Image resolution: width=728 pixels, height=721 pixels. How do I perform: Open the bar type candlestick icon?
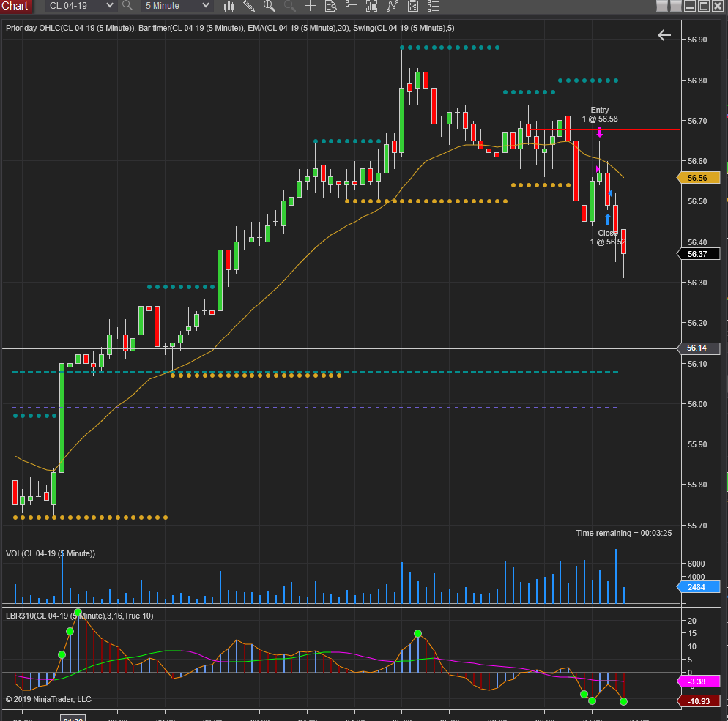(x=229, y=6)
